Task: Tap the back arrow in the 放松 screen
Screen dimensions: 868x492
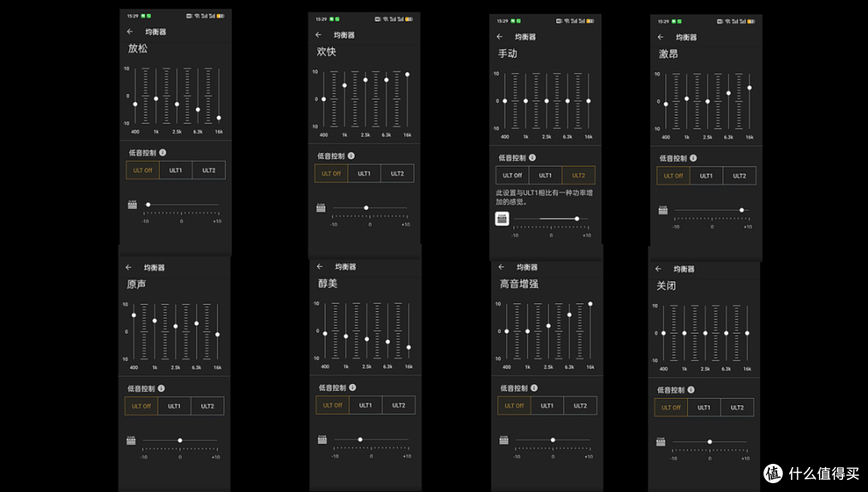Action: coord(129,32)
